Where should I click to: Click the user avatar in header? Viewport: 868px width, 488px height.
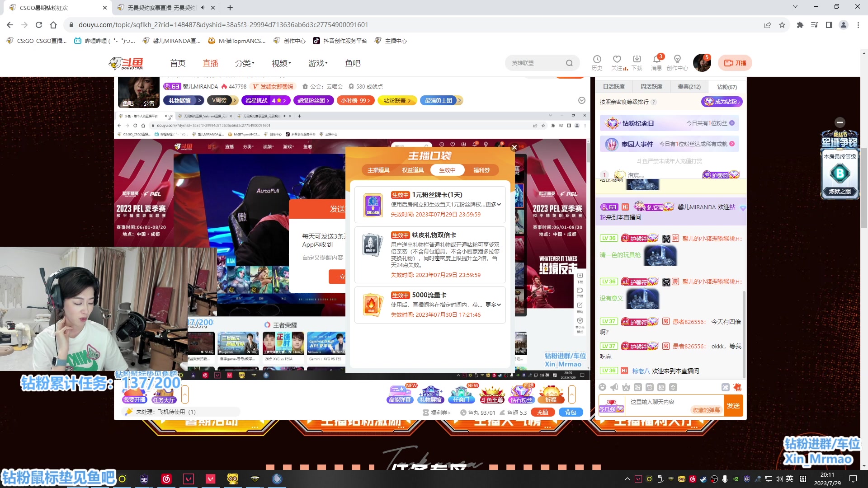[702, 63]
